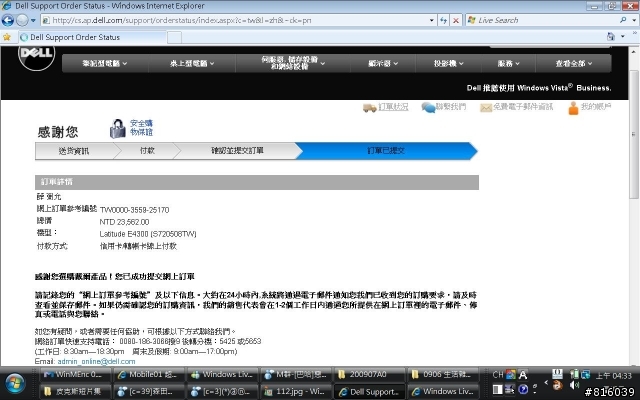640x400 pixels.
Task: Open the 安全購物保證 link
Action: click(x=141, y=128)
